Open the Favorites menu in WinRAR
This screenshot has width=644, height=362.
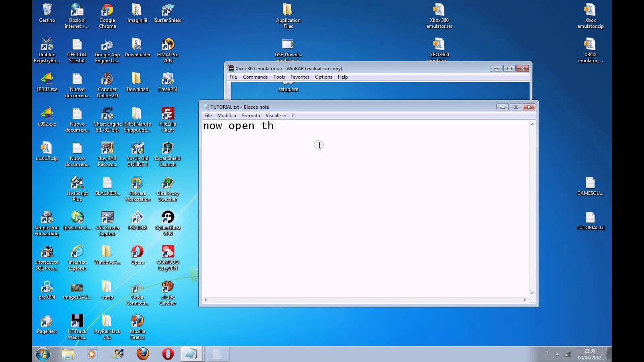300,77
